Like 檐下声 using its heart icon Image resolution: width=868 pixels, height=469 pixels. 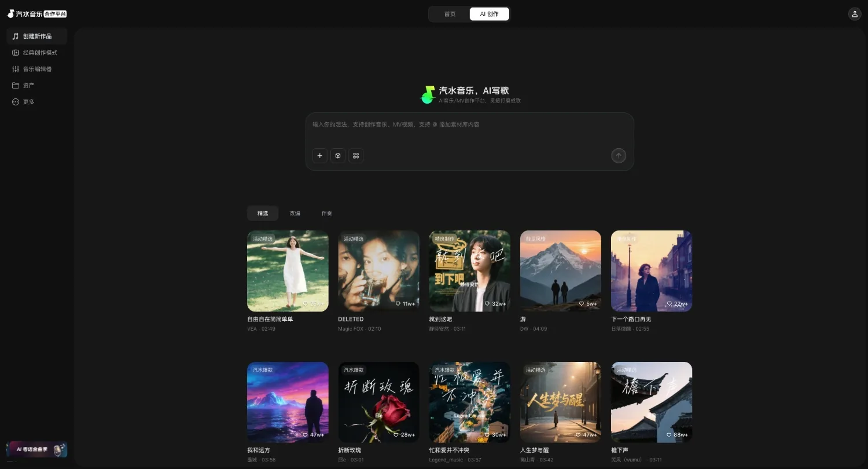[x=670, y=435]
